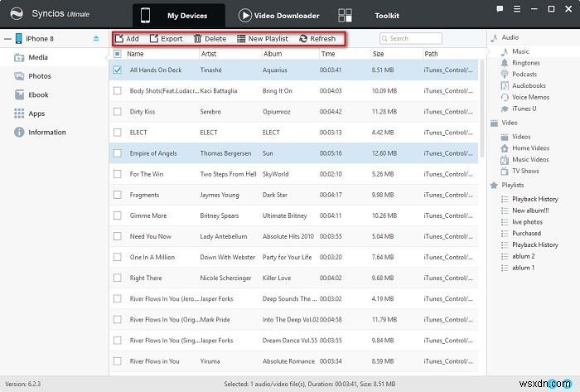The width and height of the screenshot is (580, 392).
Task: Open the Toolkit tab
Action: [x=387, y=16]
